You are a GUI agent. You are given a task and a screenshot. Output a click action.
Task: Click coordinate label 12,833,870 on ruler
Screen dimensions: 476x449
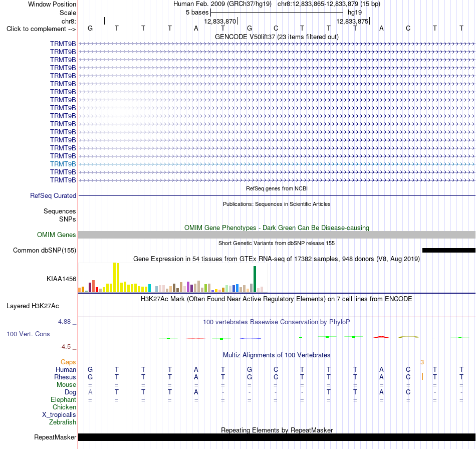tap(220, 21)
